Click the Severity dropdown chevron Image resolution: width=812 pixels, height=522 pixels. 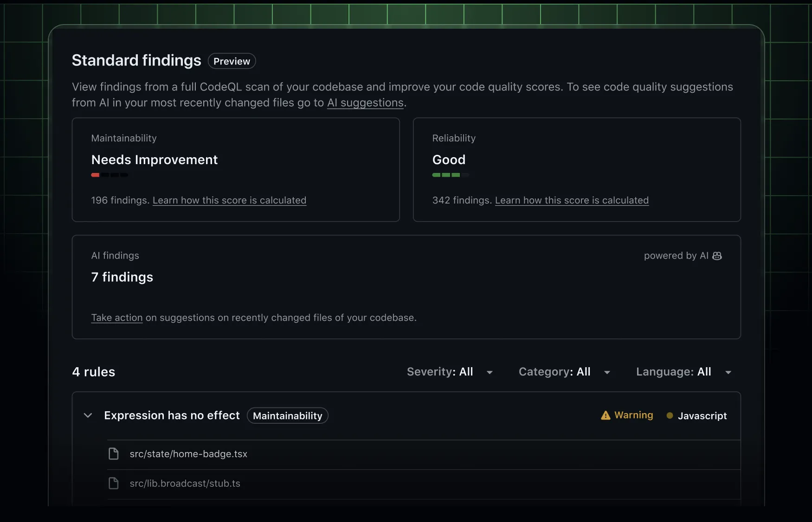pos(490,372)
